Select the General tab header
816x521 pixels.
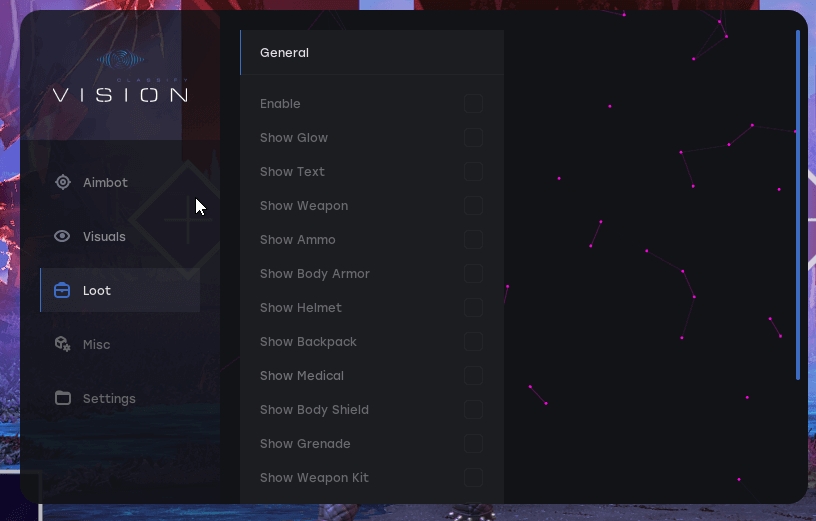coord(372,53)
